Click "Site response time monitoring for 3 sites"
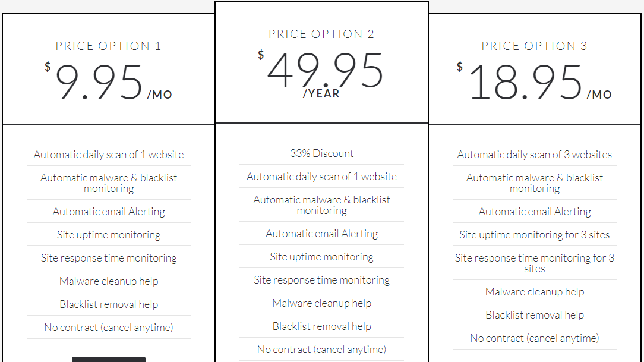The image size is (644, 362). click(x=534, y=263)
